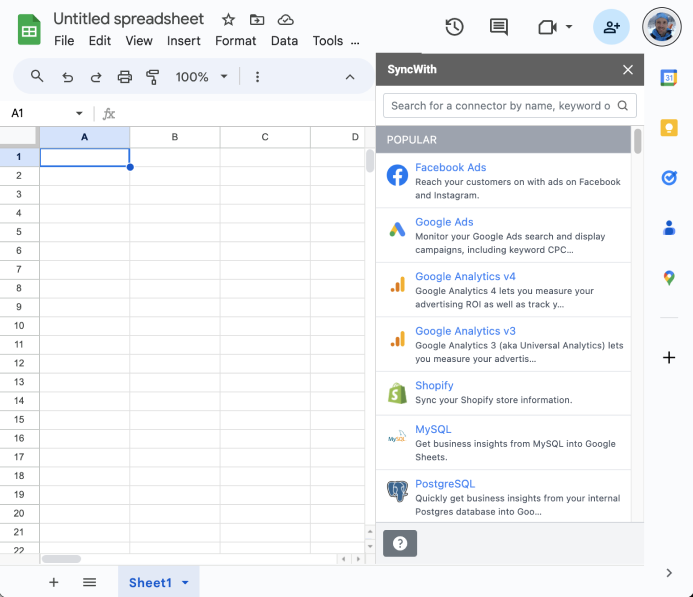Select cell A1

[84, 157]
